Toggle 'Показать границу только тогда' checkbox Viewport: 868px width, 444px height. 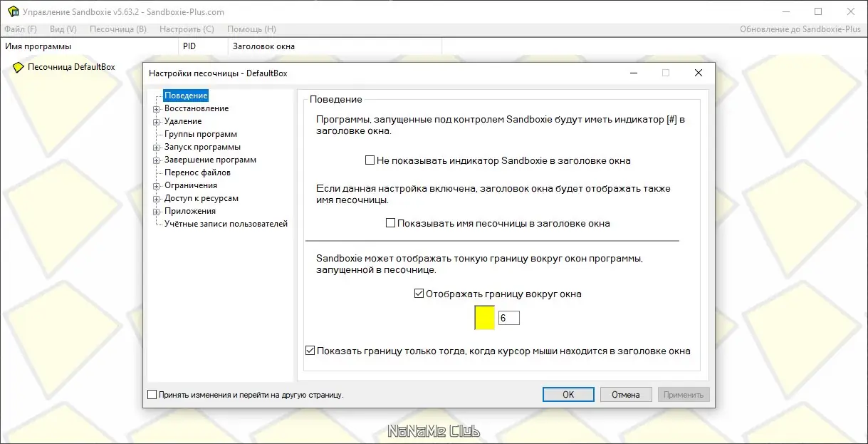click(310, 351)
